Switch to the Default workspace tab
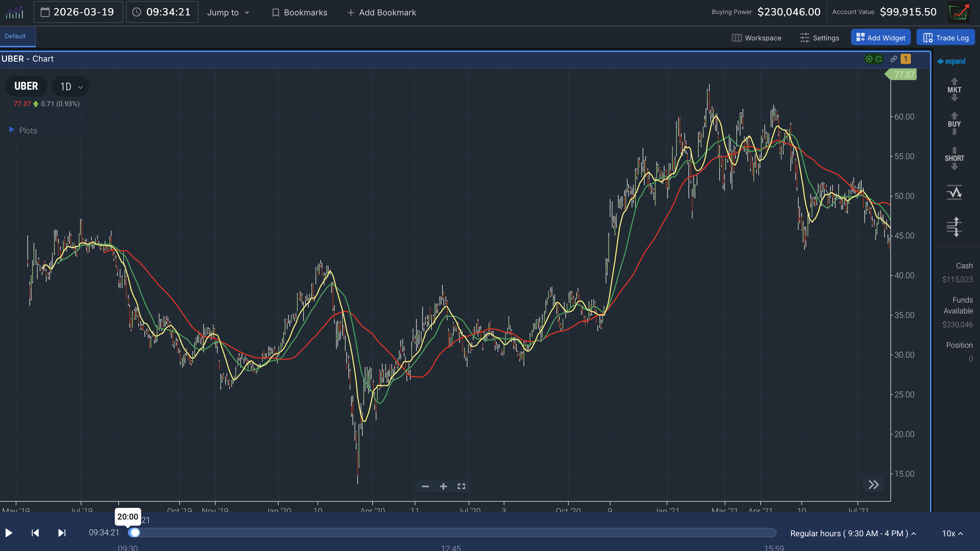The width and height of the screenshot is (980, 551). point(15,36)
